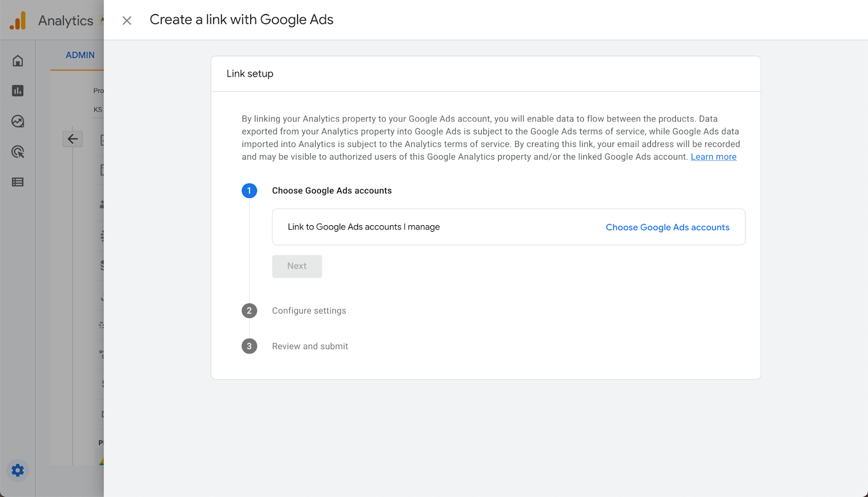
Task: Click the step 1 number circle
Action: click(250, 190)
